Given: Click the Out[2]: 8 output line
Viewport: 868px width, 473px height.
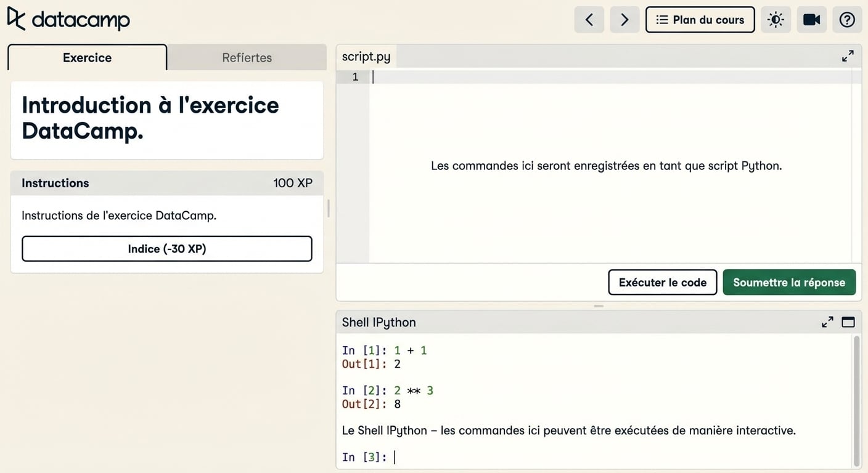Looking at the screenshot, I should 371,404.
